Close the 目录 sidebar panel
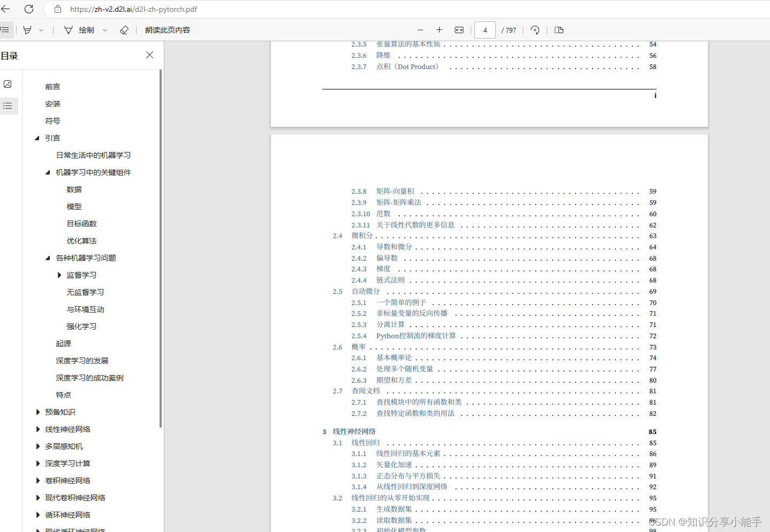Viewport: 770px width, 532px height. 149,55
